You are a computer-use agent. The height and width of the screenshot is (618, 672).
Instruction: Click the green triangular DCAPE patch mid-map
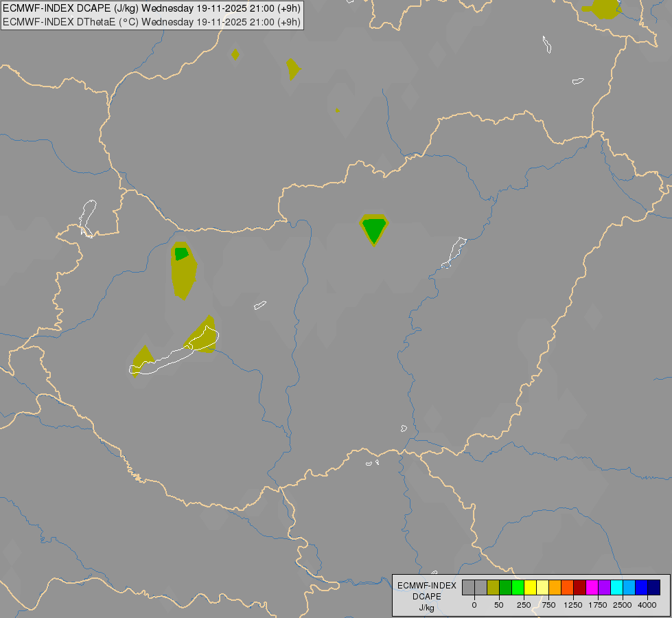[x=374, y=229]
